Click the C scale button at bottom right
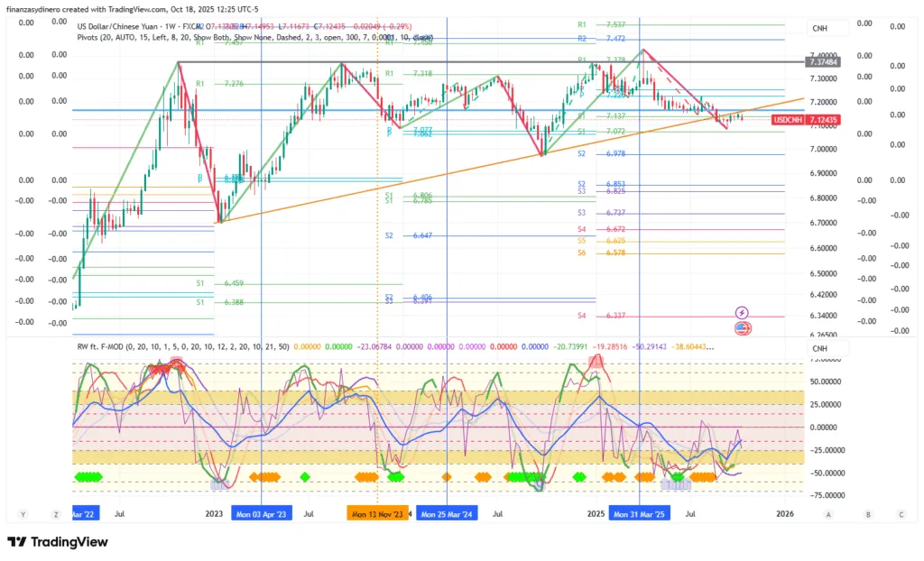This screenshot has height=561, width=924. click(x=901, y=514)
